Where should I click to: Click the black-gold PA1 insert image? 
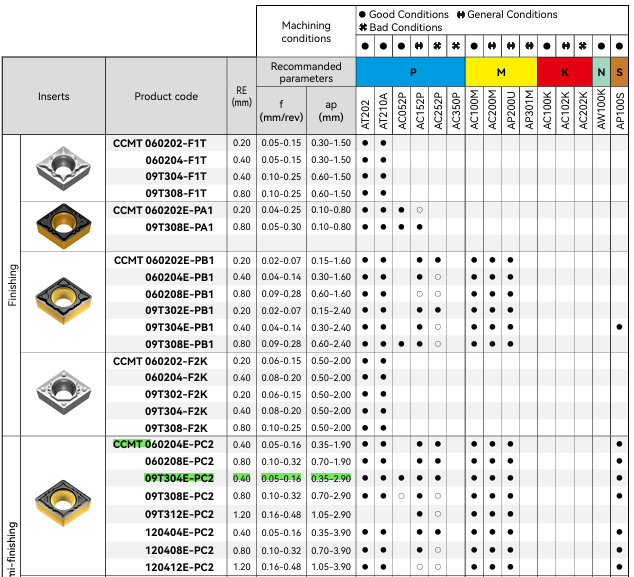click(x=63, y=226)
